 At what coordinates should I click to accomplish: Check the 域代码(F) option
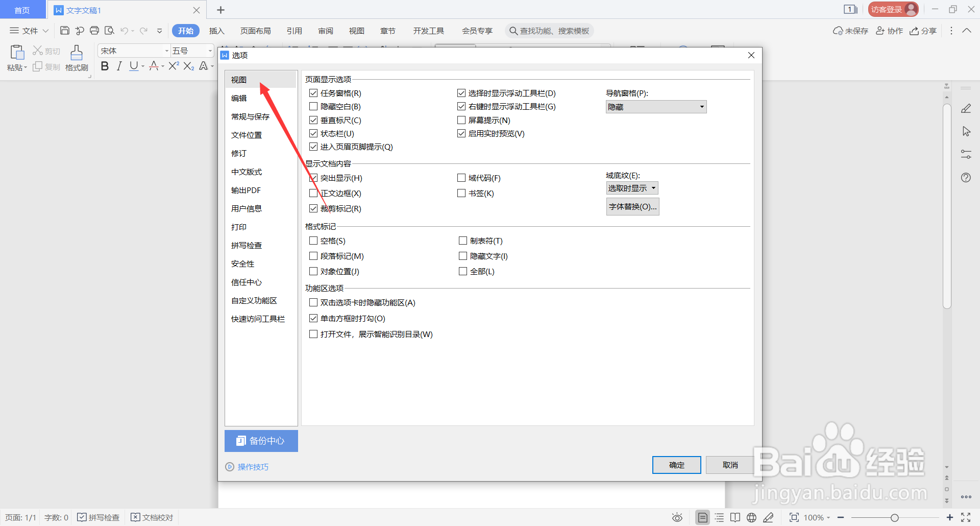click(x=461, y=178)
